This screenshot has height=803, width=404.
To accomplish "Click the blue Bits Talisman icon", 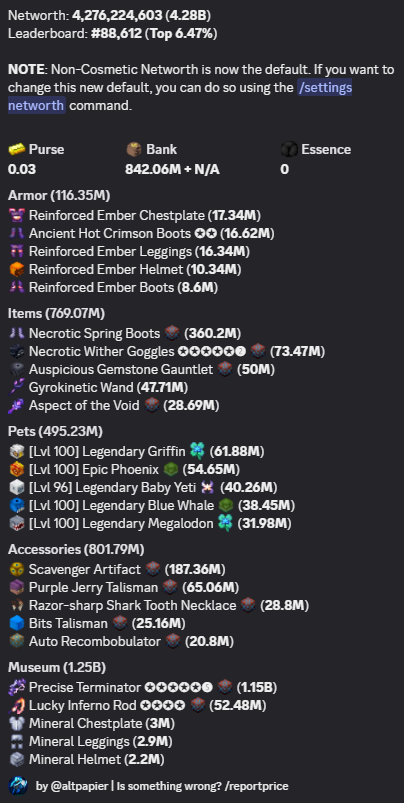I will (x=16, y=623).
